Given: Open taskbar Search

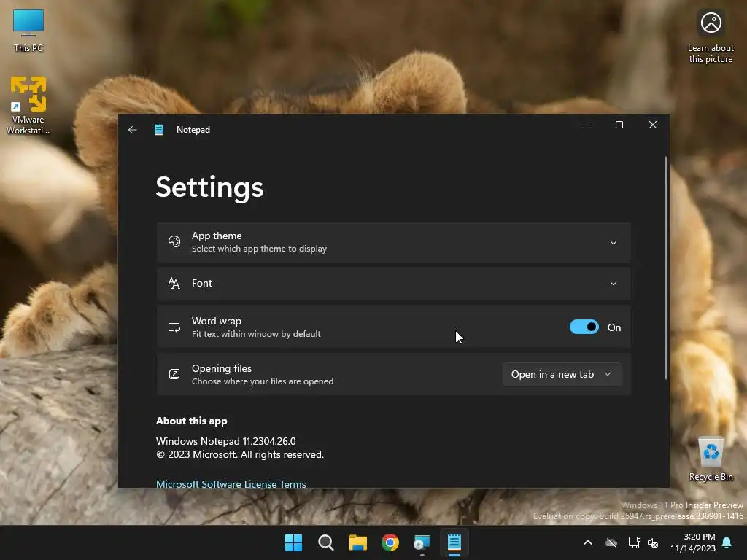Looking at the screenshot, I should pos(326,542).
